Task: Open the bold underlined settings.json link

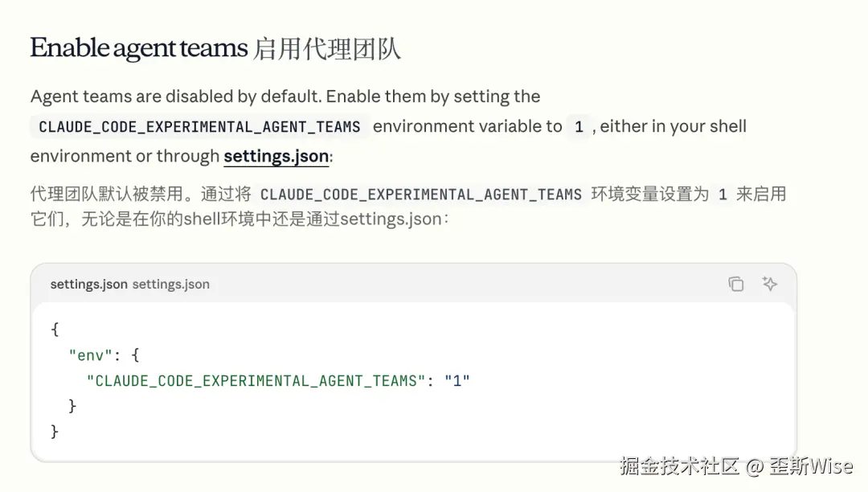Action: (x=276, y=156)
